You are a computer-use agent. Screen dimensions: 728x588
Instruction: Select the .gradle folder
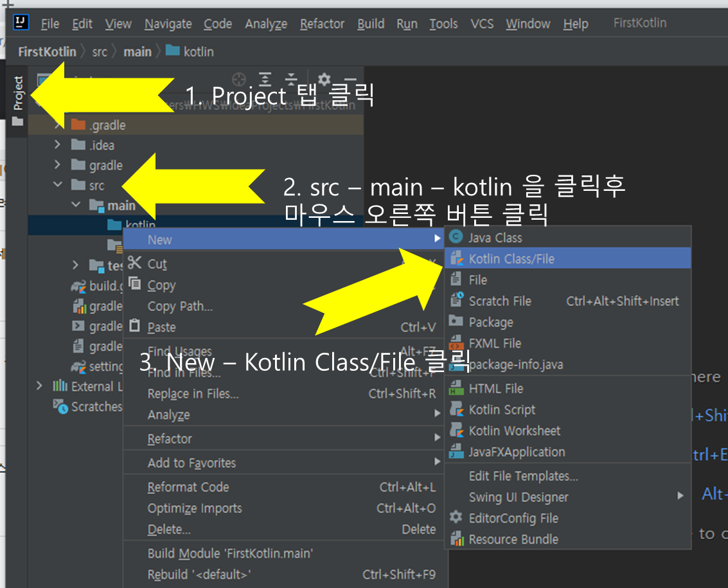(195, 125)
